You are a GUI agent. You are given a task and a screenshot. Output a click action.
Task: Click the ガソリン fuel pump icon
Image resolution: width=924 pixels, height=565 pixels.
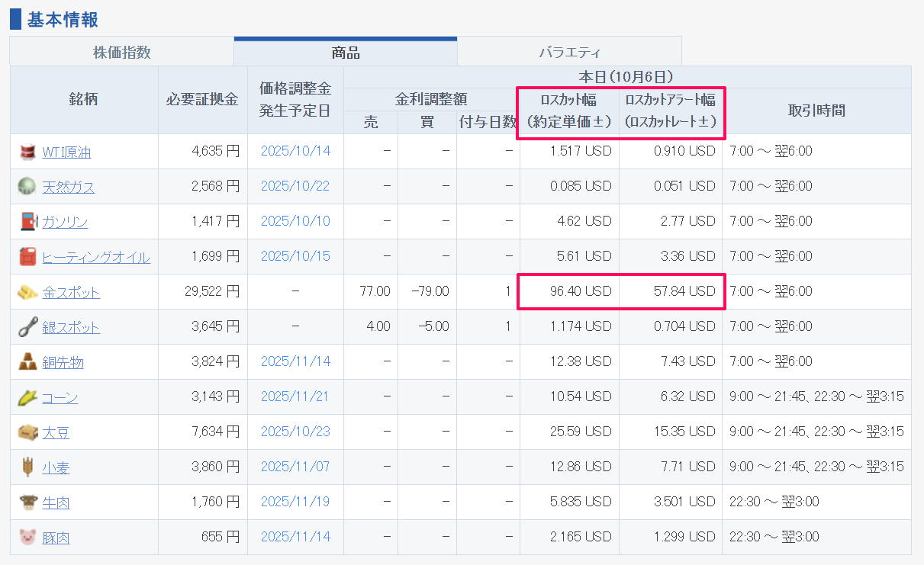[28, 222]
